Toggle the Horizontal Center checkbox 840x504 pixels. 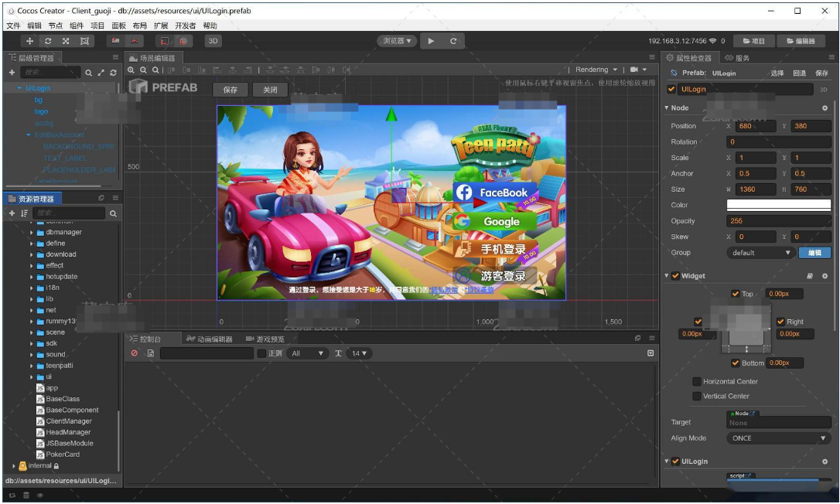tap(697, 381)
